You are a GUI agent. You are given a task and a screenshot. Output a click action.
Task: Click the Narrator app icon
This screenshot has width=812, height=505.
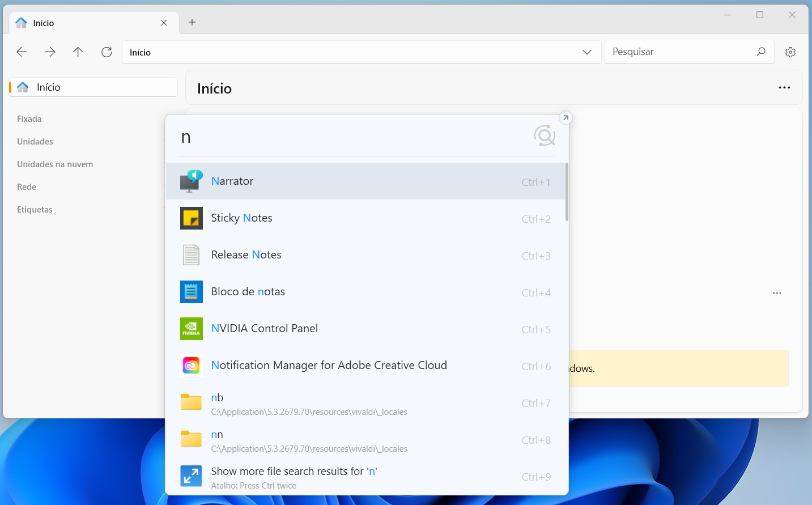click(x=192, y=181)
